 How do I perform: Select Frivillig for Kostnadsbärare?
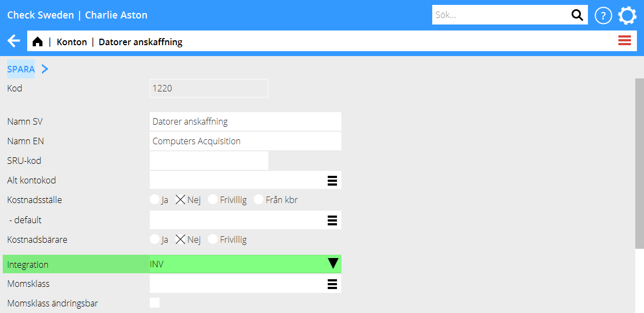click(x=213, y=240)
